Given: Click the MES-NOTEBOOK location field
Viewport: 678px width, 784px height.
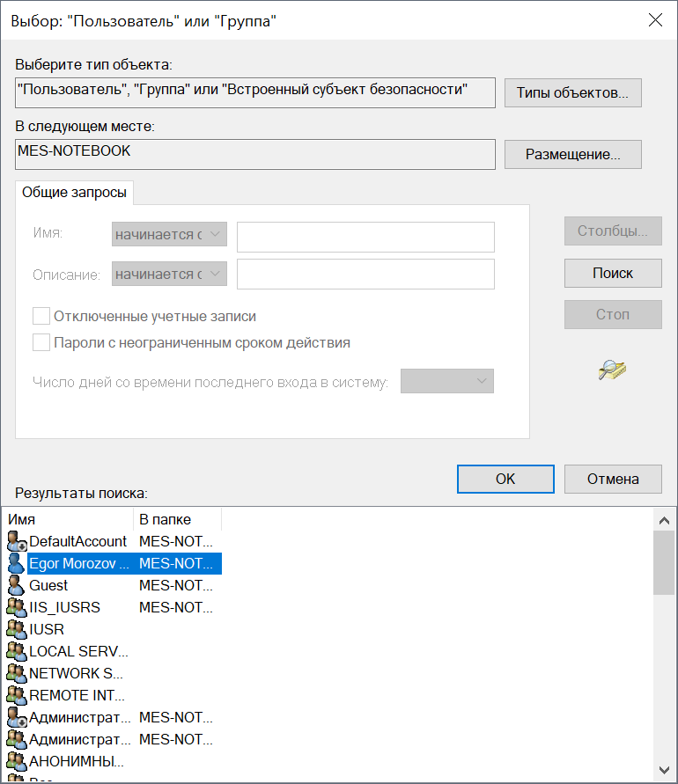Looking at the screenshot, I should (x=255, y=154).
